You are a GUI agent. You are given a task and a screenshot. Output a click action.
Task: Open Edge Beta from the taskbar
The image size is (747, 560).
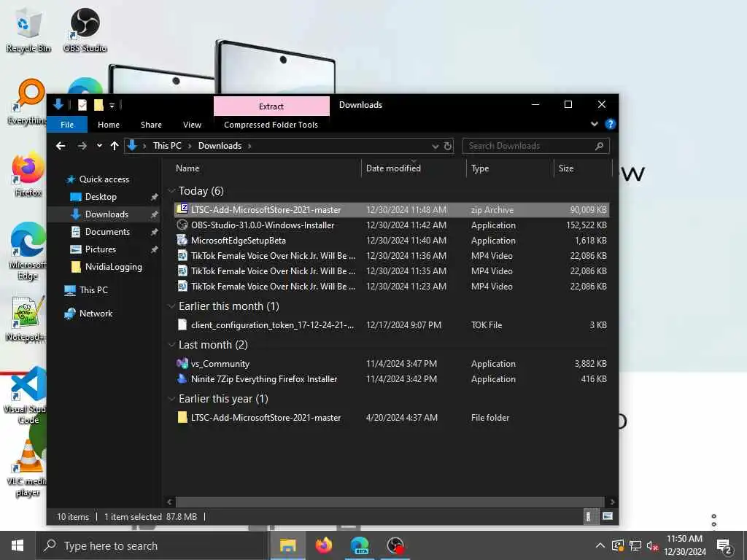360,545
